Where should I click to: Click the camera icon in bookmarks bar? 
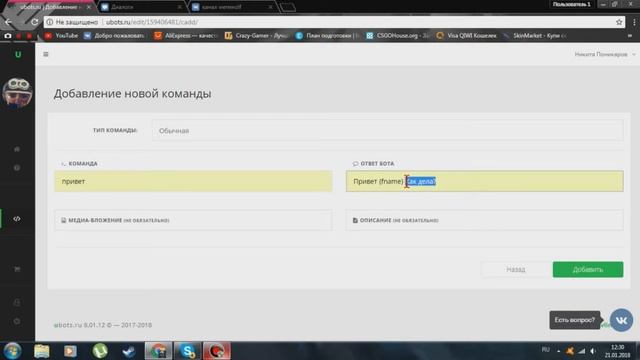point(8,36)
